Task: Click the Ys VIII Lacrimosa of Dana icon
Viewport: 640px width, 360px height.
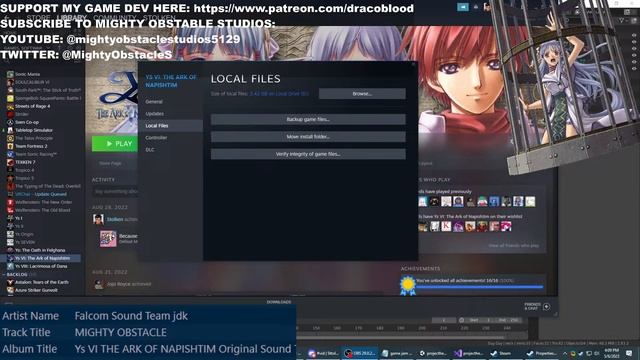Action: click(10, 266)
